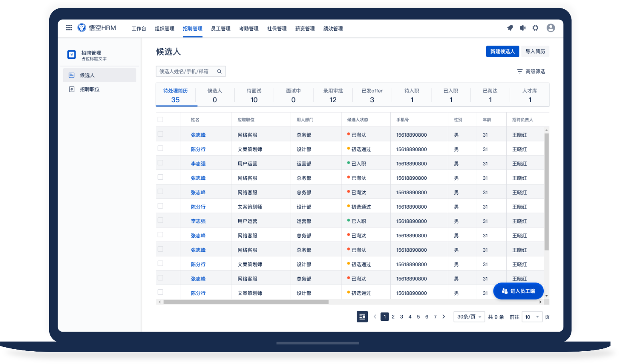Open the 前往 page number dropdown
619x364 pixels.
532,317
